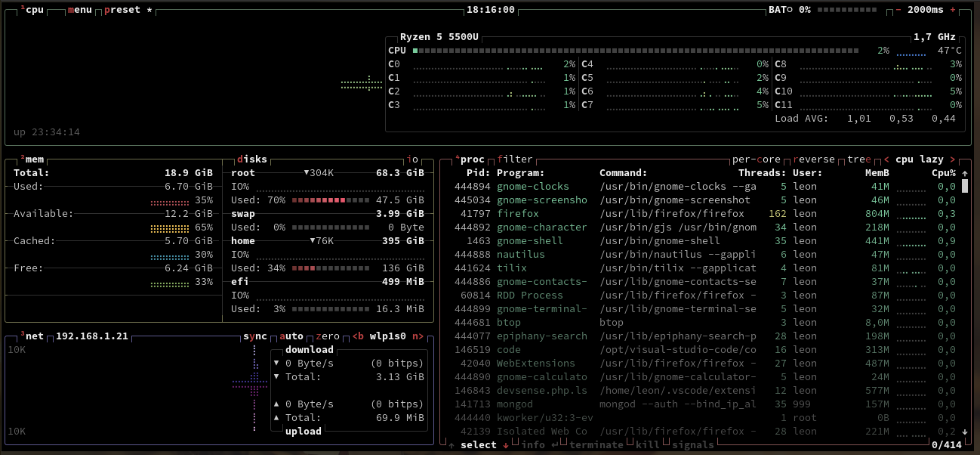Increase update interval with plus sign

click(953, 10)
